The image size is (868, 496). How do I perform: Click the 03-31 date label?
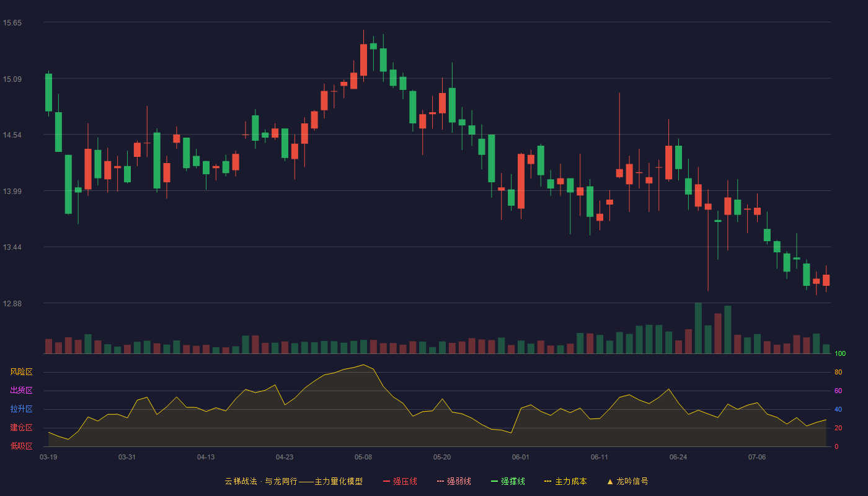[127, 457]
